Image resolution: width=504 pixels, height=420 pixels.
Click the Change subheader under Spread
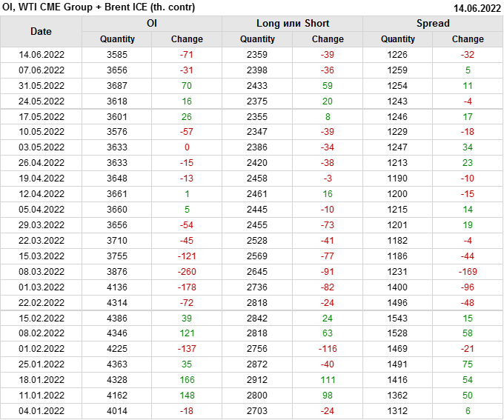coord(468,39)
